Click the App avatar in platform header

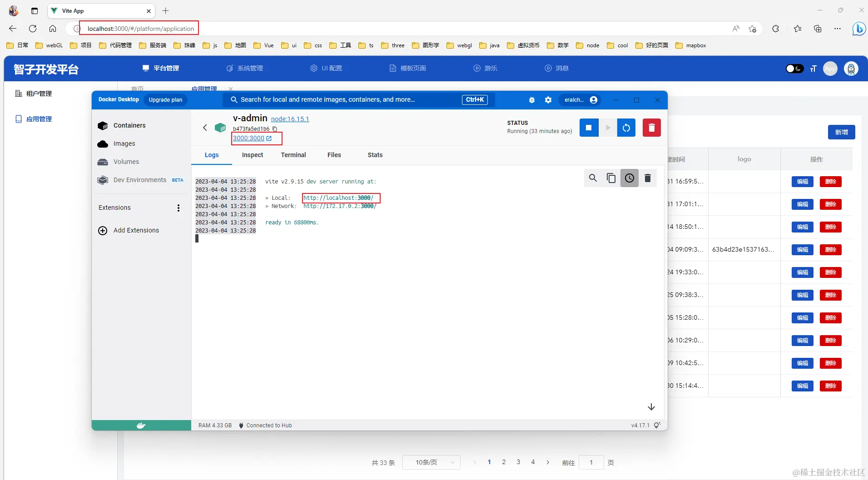tap(830, 69)
